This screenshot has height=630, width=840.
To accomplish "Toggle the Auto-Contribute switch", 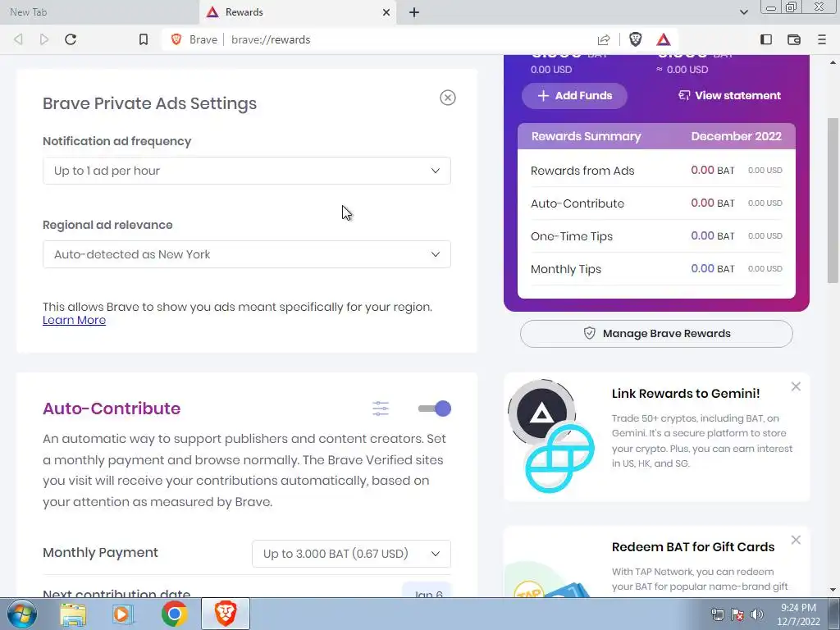I will [435, 409].
